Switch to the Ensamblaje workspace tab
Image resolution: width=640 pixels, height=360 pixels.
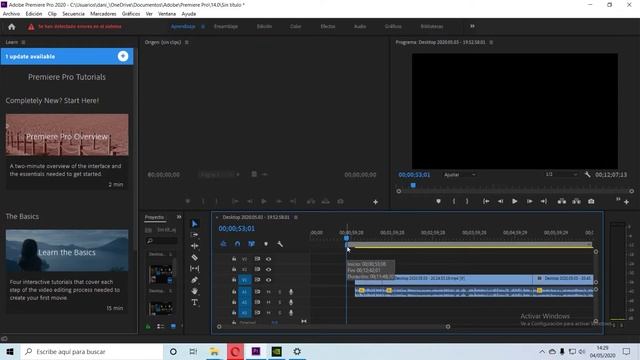[226, 27]
